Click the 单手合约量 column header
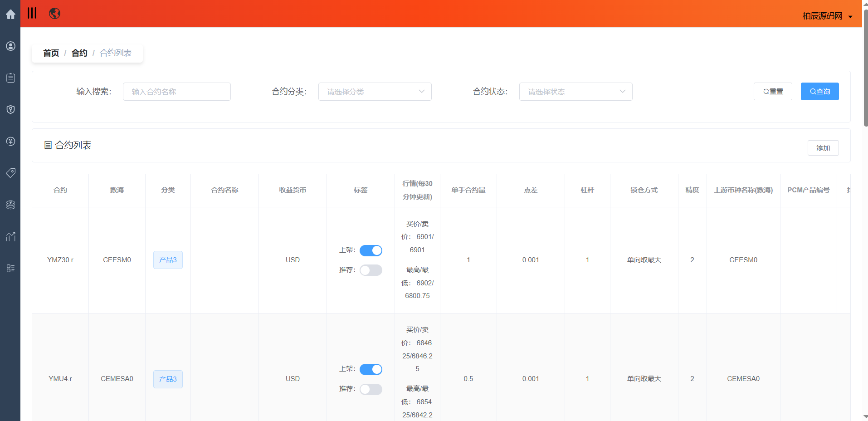 coord(468,190)
